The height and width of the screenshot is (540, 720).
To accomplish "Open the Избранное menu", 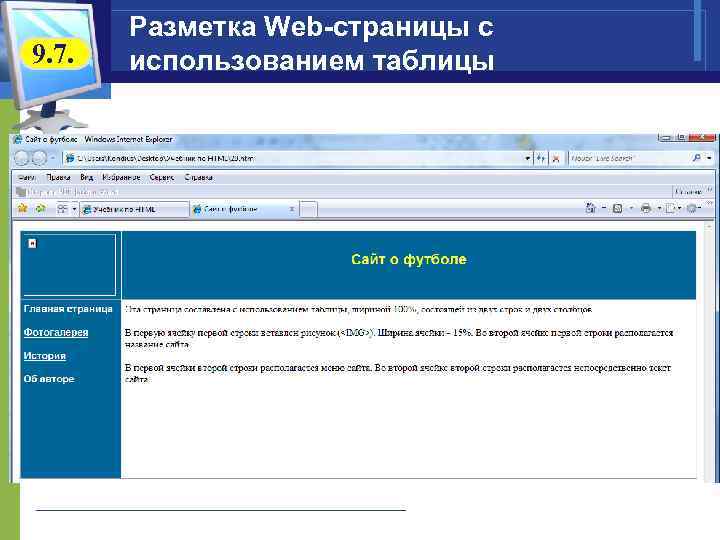I will [121, 177].
